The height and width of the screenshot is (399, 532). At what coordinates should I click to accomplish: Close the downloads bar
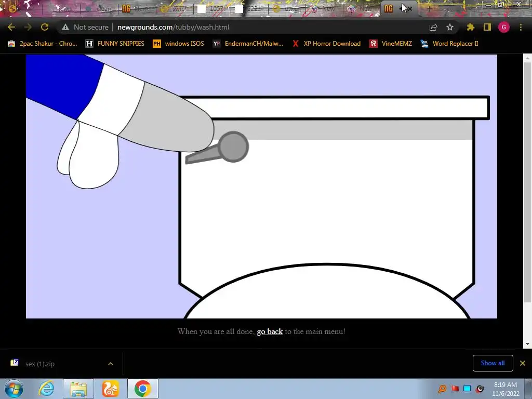pos(523,363)
